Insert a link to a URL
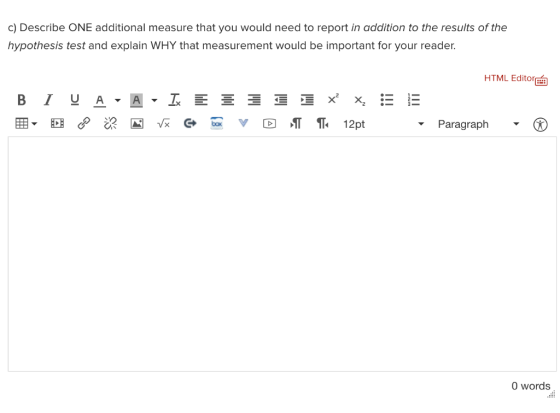 tap(84, 124)
